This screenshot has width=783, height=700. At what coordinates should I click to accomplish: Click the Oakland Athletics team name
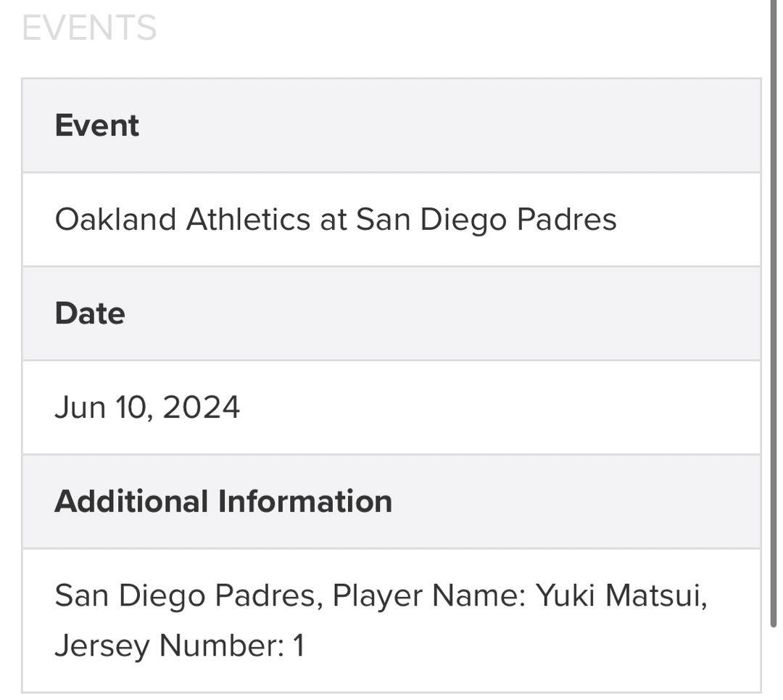click(x=182, y=219)
